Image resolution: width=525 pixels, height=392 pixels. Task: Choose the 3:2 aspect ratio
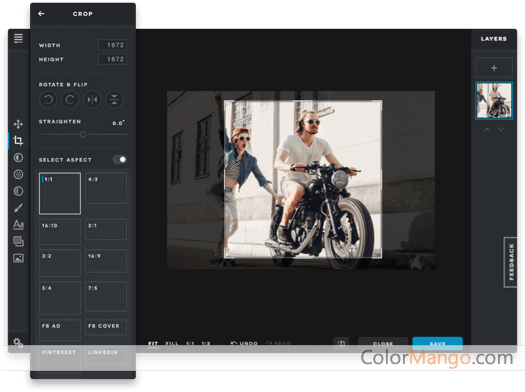tap(60, 263)
